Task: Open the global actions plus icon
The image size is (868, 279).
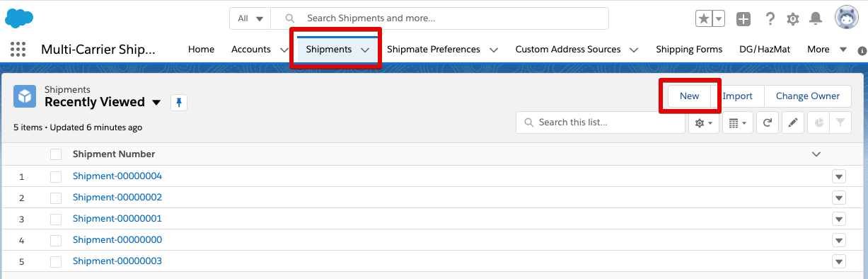Action: (x=743, y=19)
